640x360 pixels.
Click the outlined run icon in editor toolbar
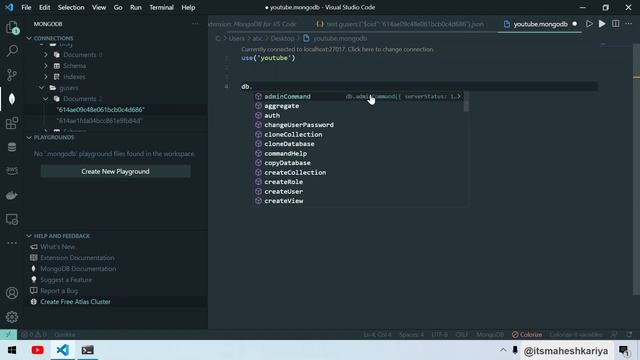coord(589,24)
